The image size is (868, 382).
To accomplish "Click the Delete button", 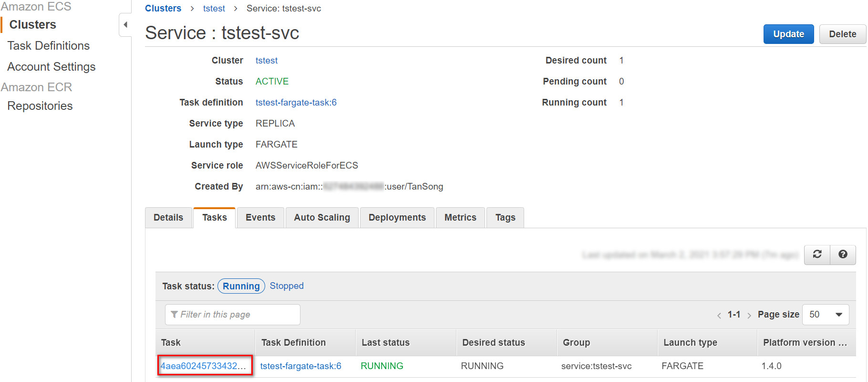I will coord(842,34).
